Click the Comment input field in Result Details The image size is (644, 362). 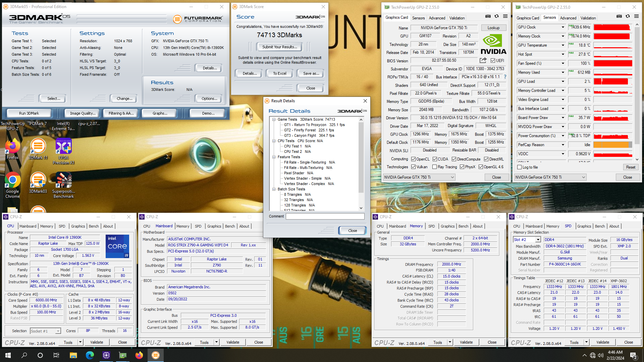(325, 217)
